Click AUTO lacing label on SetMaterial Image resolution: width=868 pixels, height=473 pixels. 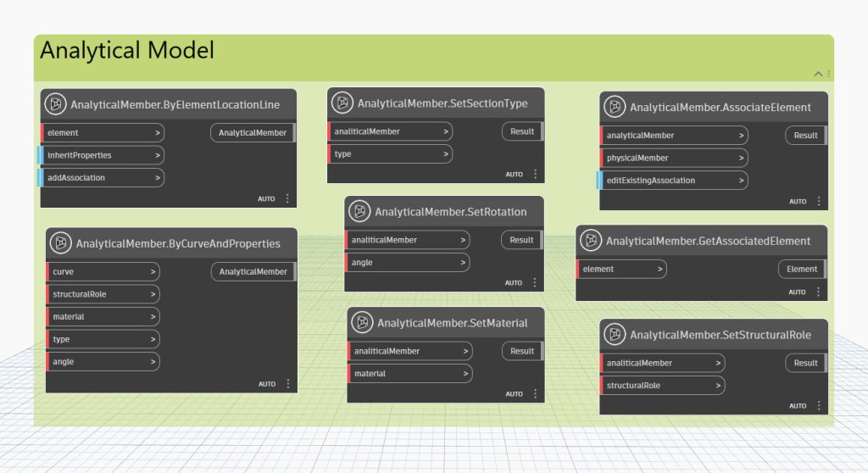[x=515, y=394]
